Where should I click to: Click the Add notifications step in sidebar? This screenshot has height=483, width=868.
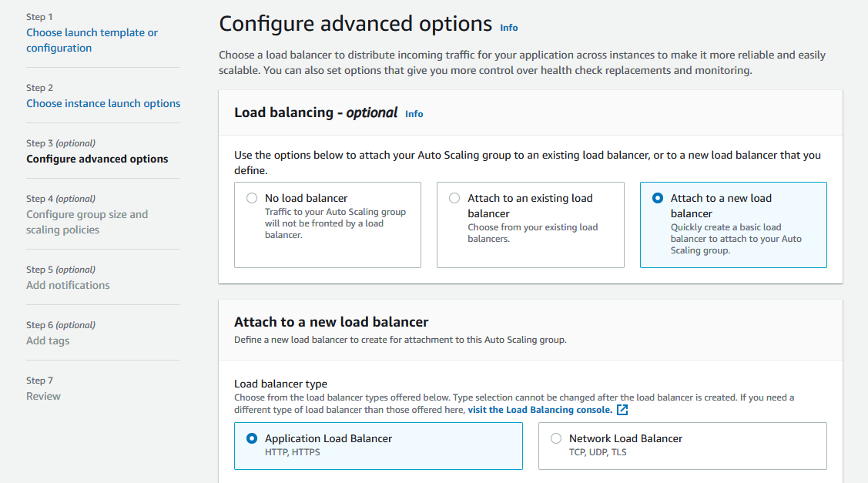[x=68, y=285]
